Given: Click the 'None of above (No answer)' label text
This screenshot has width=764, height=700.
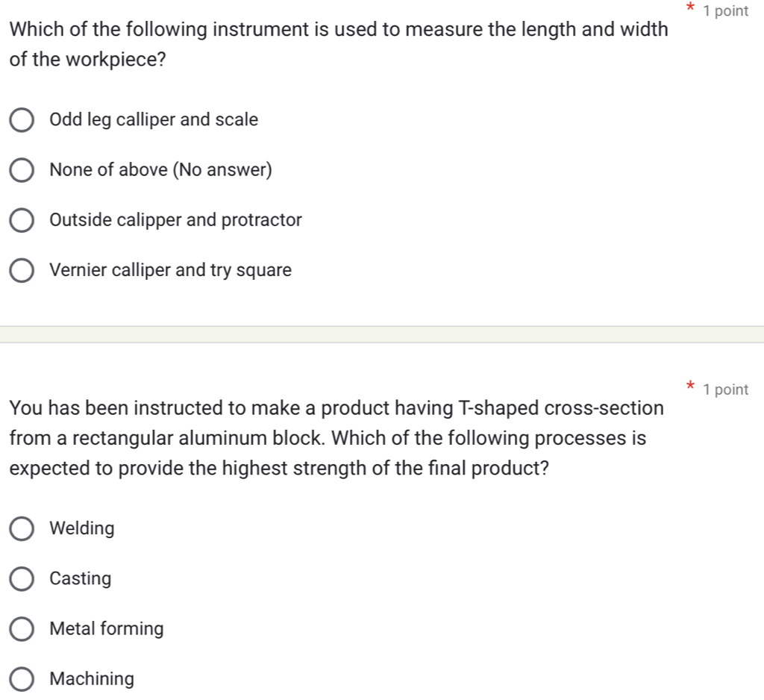Looking at the screenshot, I should [161, 170].
